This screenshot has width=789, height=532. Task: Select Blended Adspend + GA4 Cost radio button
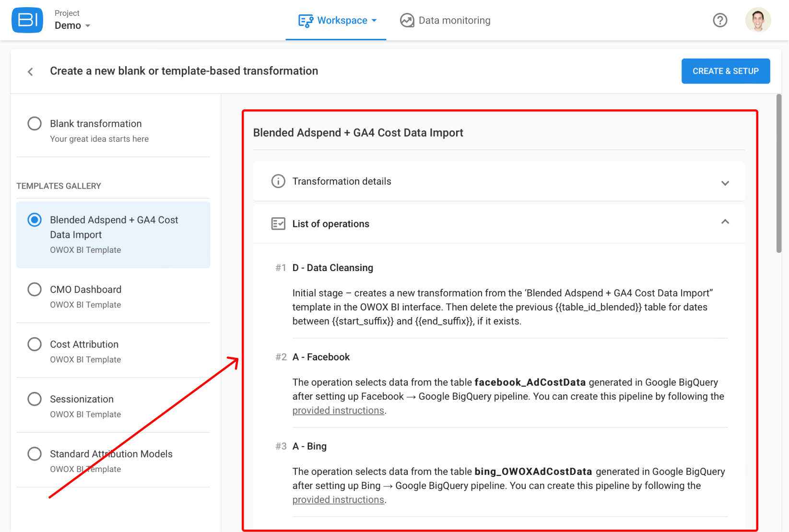(35, 220)
